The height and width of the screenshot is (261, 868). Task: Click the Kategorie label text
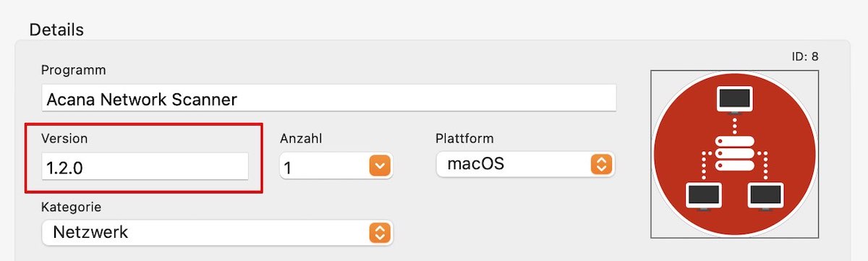pyautogui.click(x=72, y=207)
